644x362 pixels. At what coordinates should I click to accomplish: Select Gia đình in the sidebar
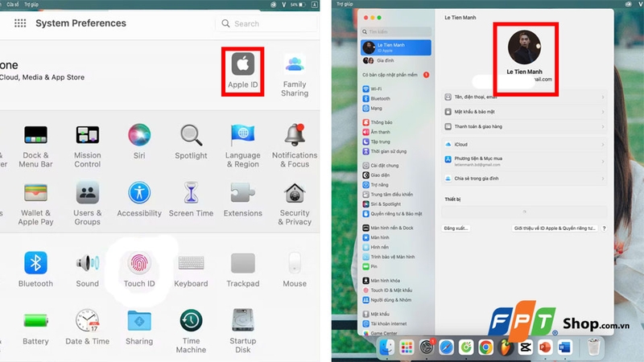(x=396, y=60)
